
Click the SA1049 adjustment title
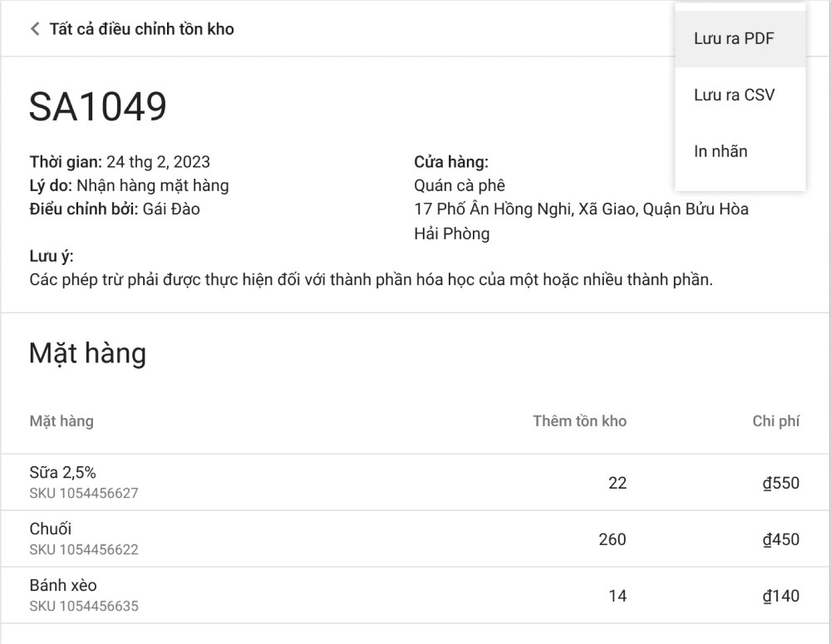click(98, 106)
